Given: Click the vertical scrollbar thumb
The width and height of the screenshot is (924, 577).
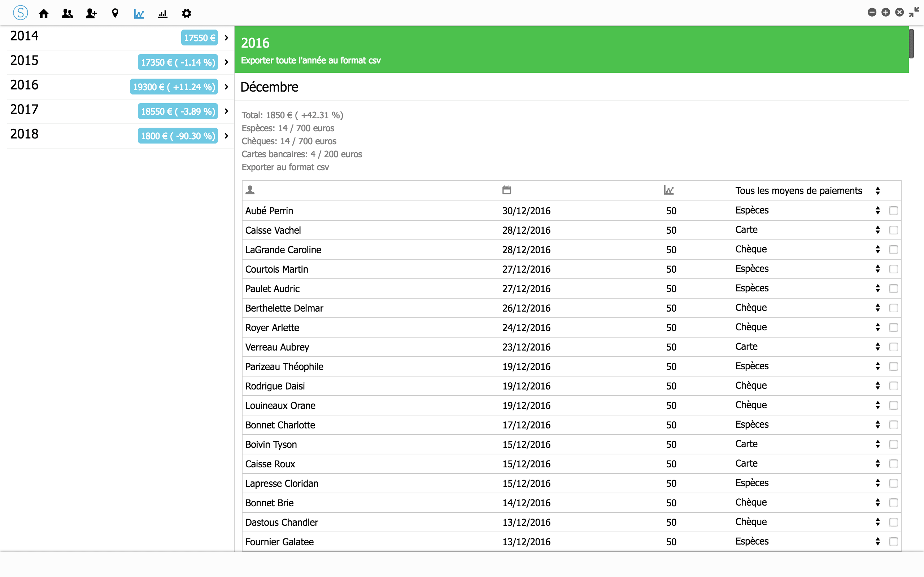Looking at the screenshot, I should point(911,44).
